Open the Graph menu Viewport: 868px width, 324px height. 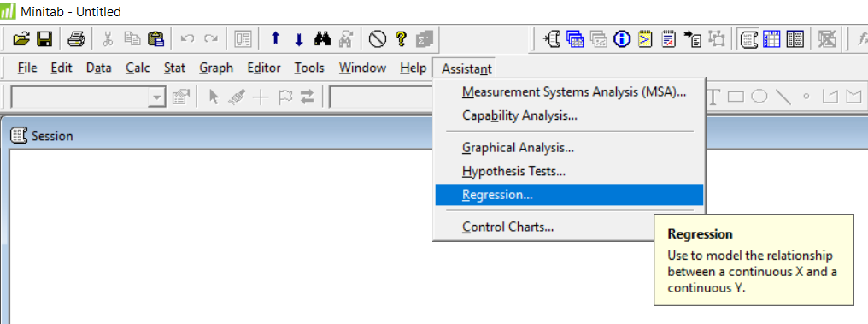point(216,68)
